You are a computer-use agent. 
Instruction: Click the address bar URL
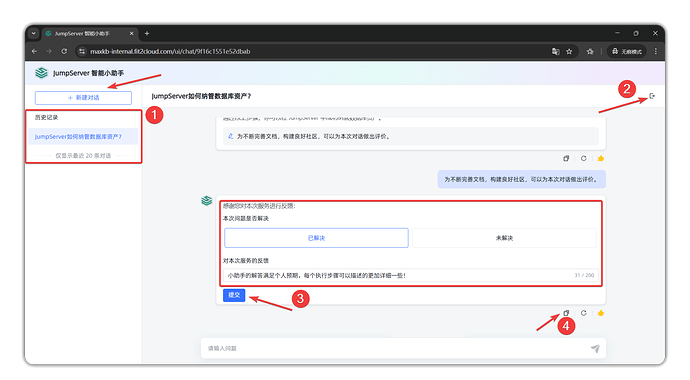170,51
